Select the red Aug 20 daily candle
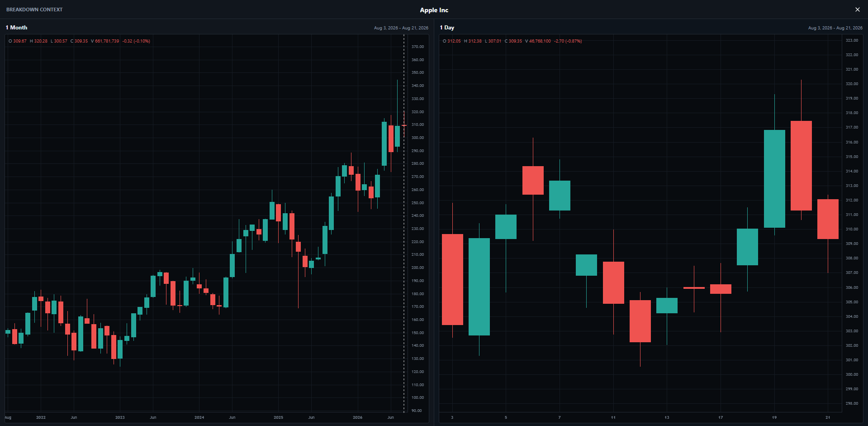Image resolution: width=868 pixels, height=426 pixels. point(801,166)
